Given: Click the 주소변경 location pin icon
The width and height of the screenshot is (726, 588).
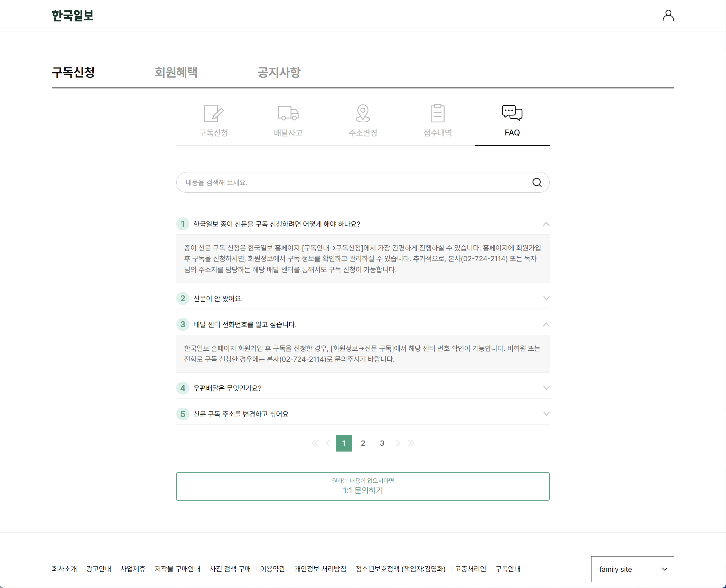Looking at the screenshot, I should click(362, 120).
